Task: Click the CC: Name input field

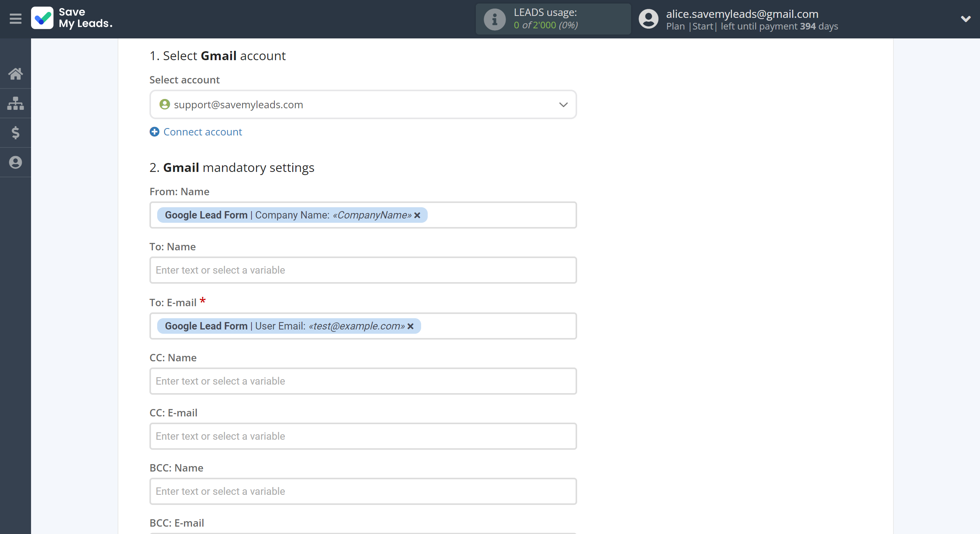Action: pyautogui.click(x=363, y=381)
